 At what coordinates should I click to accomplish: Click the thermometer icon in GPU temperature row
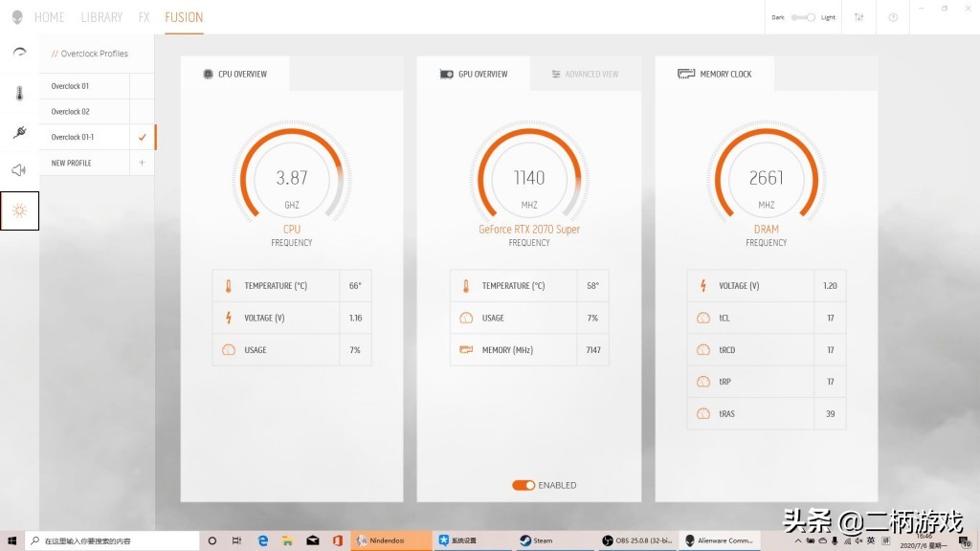(x=466, y=286)
